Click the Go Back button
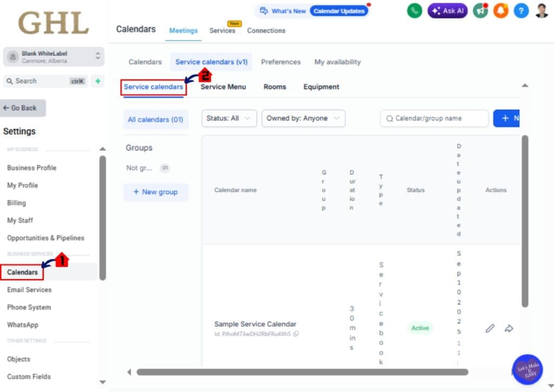554x392 pixels. pyautogui.click(x=23, y=108)
